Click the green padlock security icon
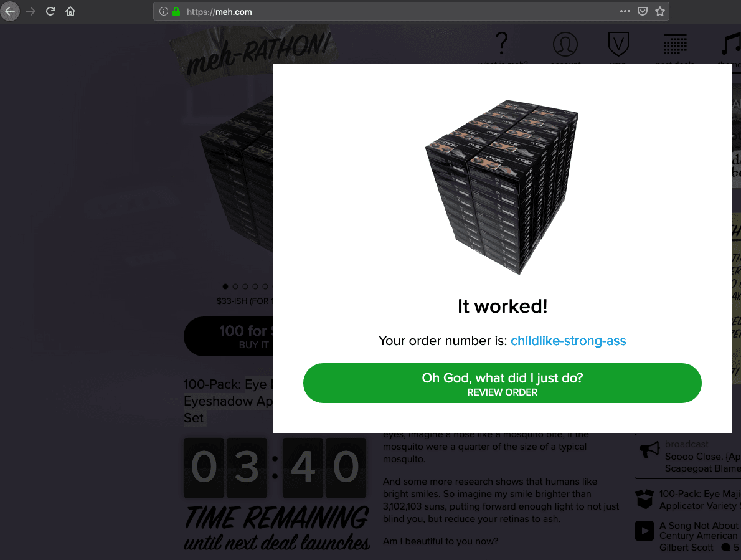The image size is (741, 560). pyautogui.click(x=176, y=11)
